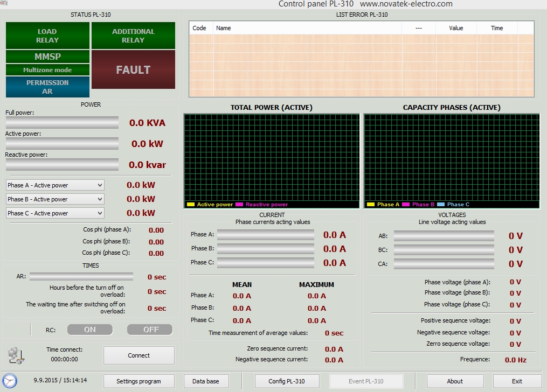Click the Cos phi (phase A) value
The height and width of the screenshot is (392, 547).
[x=156, y=230]
